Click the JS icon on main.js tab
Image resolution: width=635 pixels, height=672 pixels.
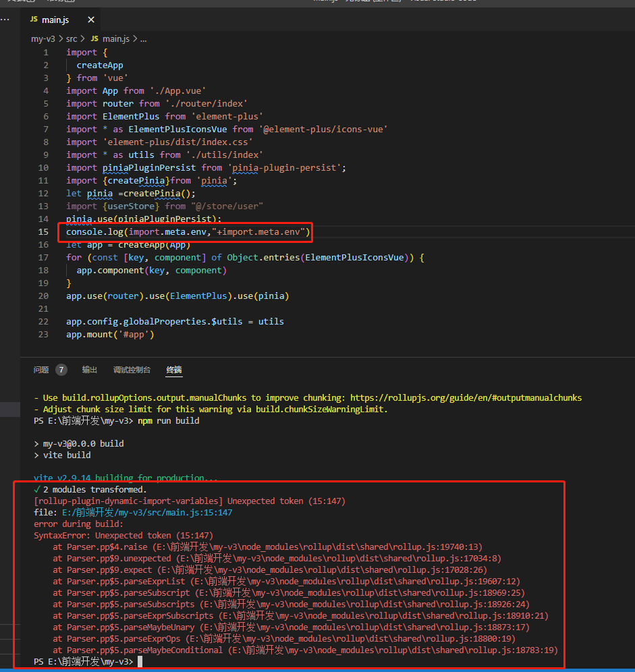[x=34, y=20]
